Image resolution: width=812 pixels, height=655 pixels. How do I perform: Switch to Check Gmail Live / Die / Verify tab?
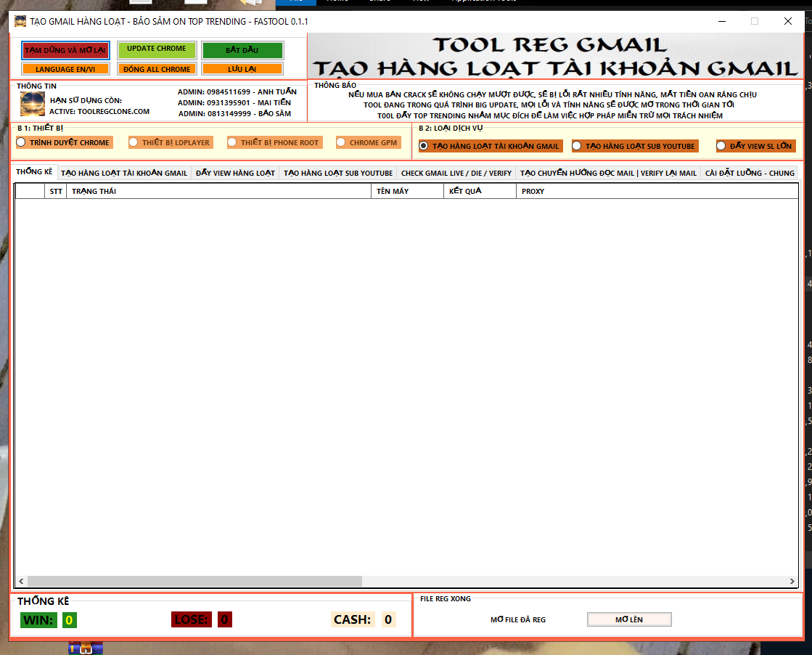(x=456, y=174)
